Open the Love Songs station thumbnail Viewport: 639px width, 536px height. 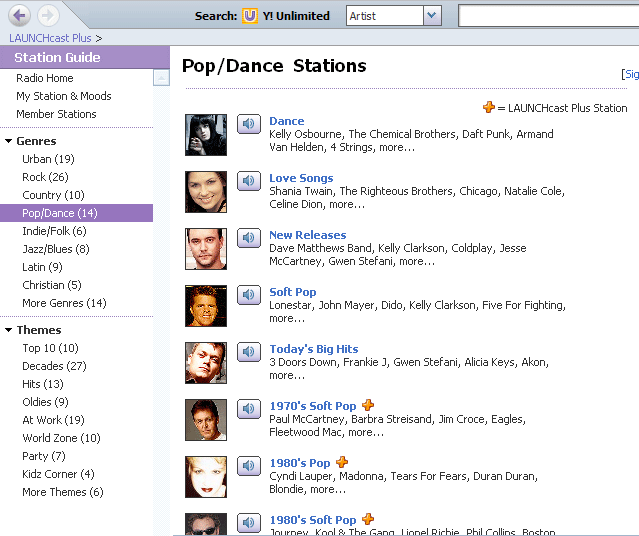click(x=206, y=192)
